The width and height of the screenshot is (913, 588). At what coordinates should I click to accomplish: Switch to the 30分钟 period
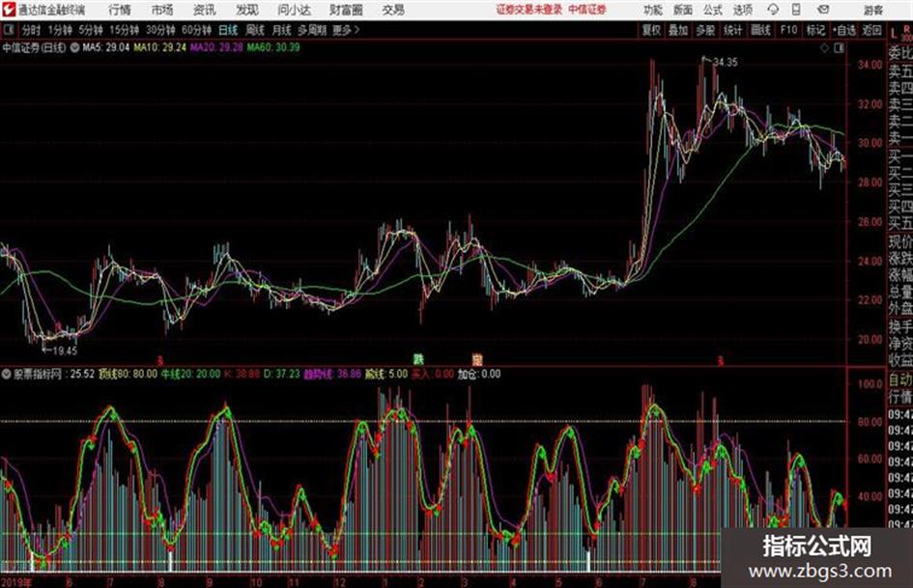coord(160,30)
